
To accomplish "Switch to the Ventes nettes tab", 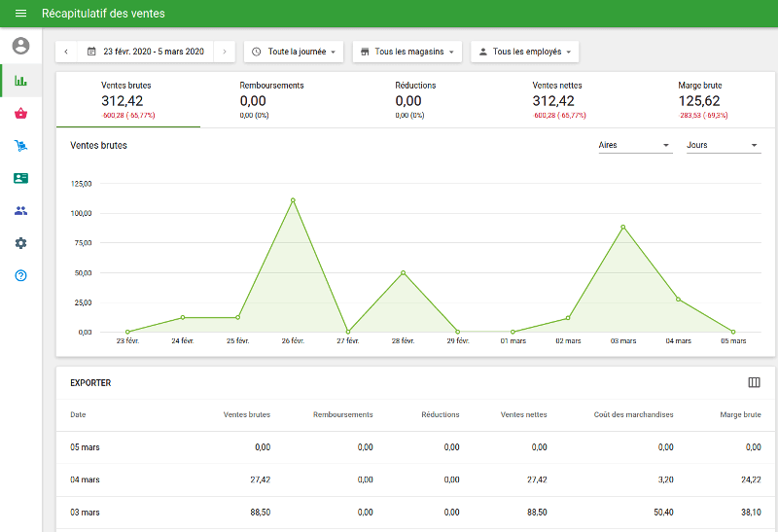I will click(x=558, y=99).
